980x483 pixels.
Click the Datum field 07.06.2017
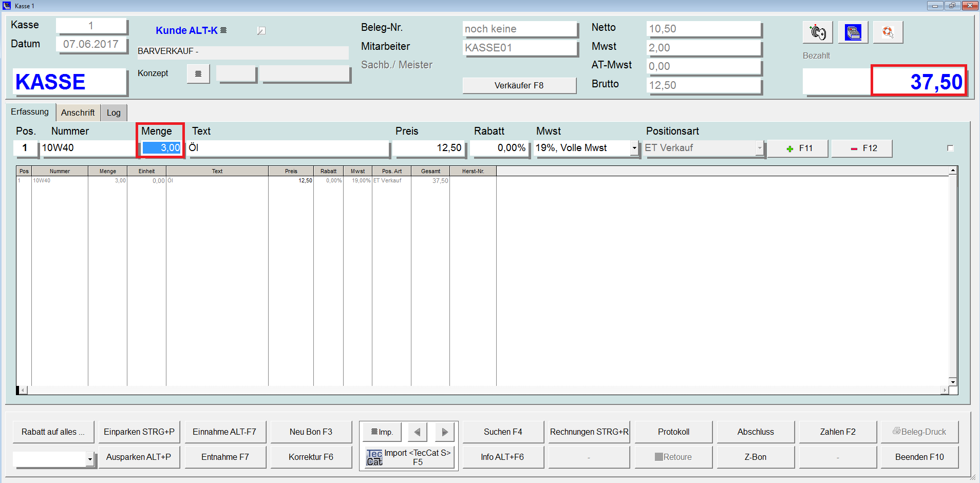click(91, 44)
